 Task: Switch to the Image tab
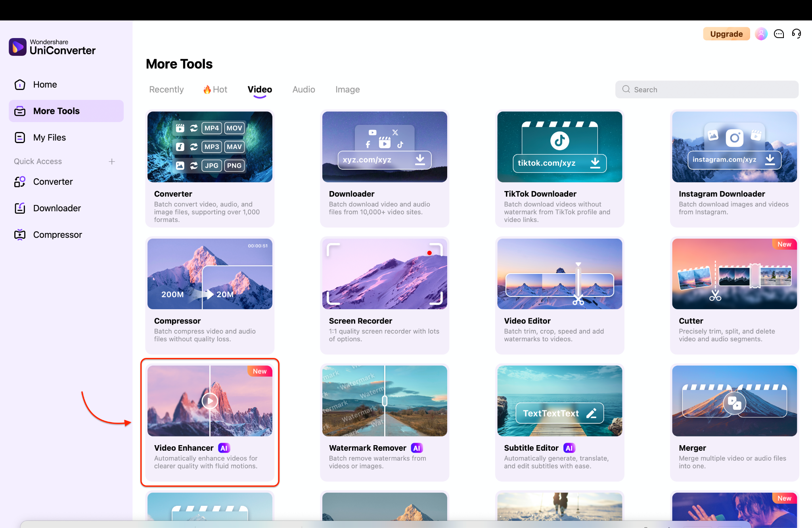[x=347, y=90]
